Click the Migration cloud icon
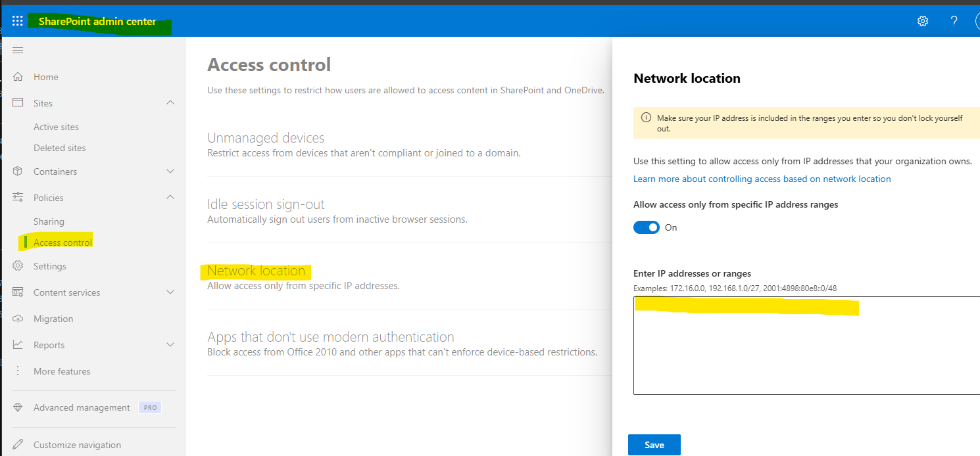980x456 pixels. (x=18, y=319)
